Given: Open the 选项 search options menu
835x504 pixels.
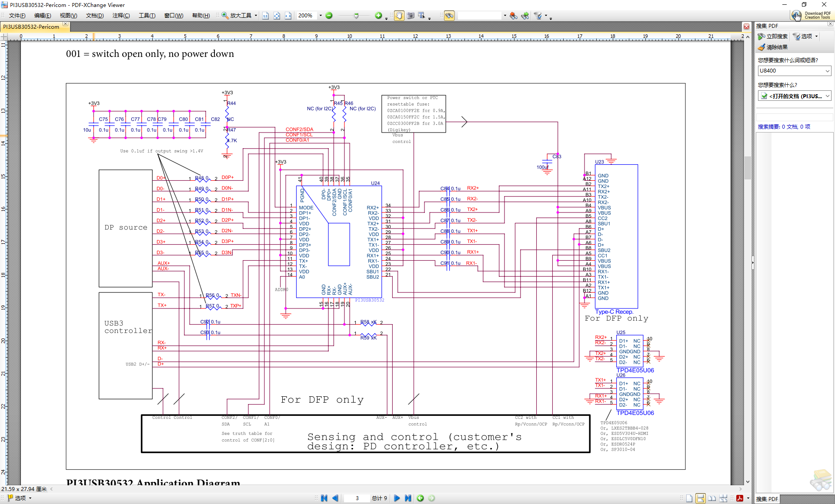Looking at the screenshot, I should [x=805, y=36].
